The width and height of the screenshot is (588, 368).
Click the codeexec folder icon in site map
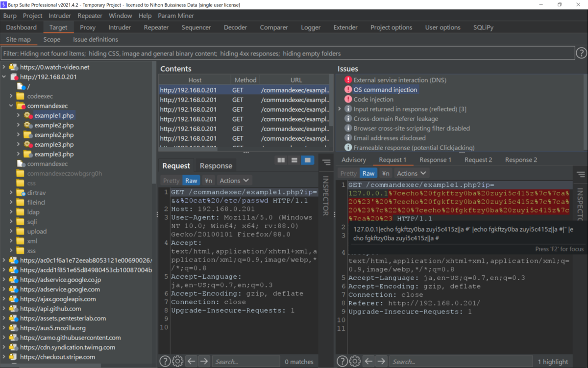[20, 96]
